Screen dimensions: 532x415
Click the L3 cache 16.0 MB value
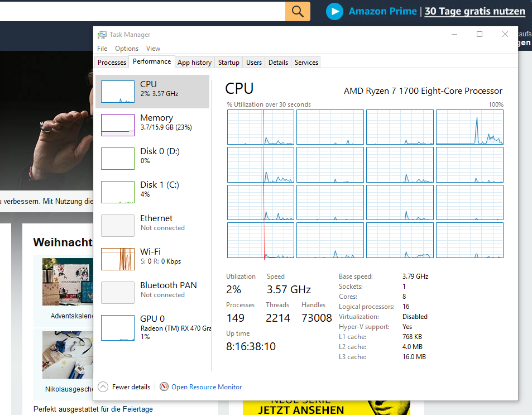tap(414, 357)
